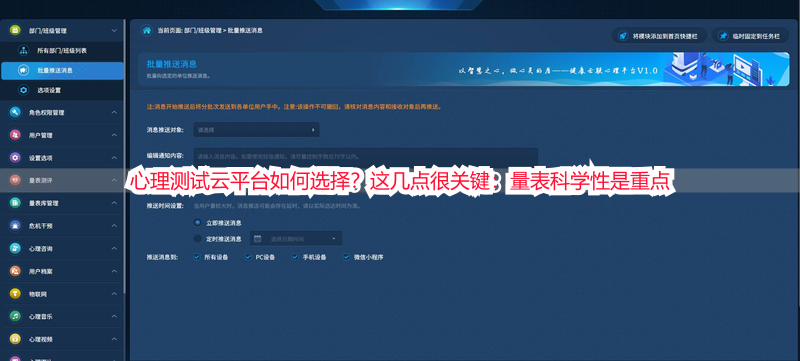Expand the 危机干预 chevron
This screenshot has height=361, width=800.
114,225
